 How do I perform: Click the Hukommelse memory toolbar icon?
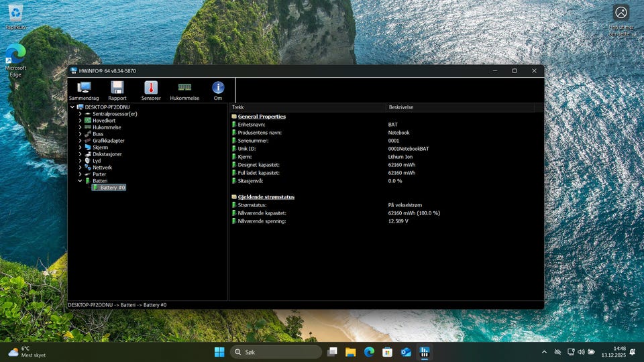pyautogui.click(x=184, y=90)
